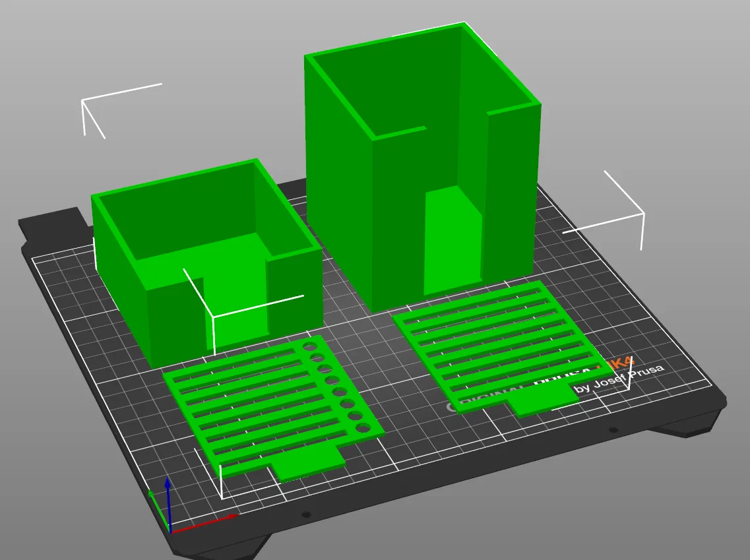Click the front edge screw hole on bed
The image size is (750, 560).
point(306,515)
